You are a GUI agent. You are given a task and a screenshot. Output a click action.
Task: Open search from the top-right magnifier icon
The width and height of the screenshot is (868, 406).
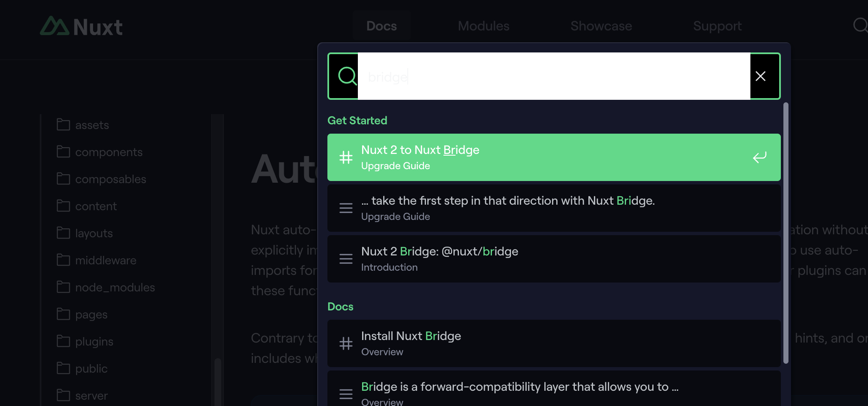861,26
